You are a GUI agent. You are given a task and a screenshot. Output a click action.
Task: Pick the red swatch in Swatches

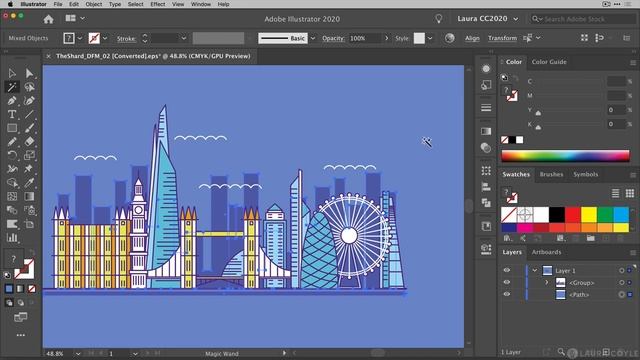click(x=573, y=214)
